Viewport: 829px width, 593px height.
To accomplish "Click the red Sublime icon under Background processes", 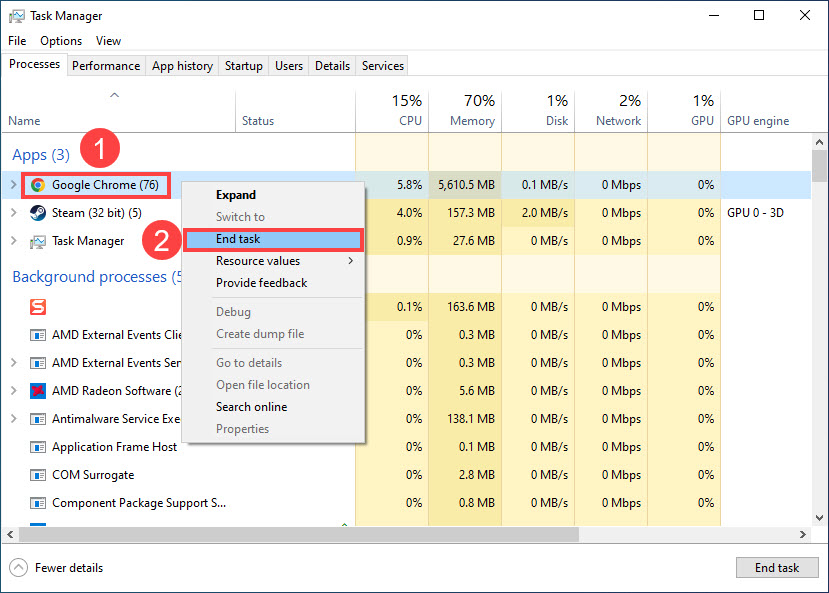I will (x=38, y=307).
